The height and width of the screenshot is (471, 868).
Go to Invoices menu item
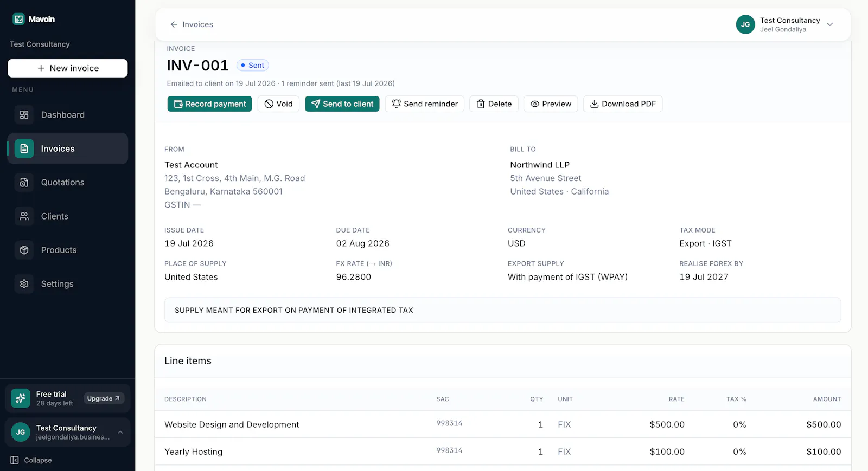(68, 149)
